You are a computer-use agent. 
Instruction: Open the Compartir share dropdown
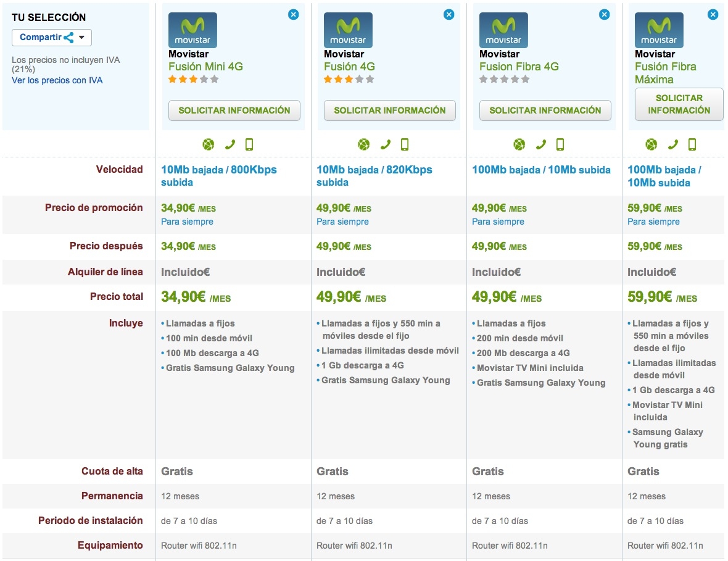coord(52,38)
